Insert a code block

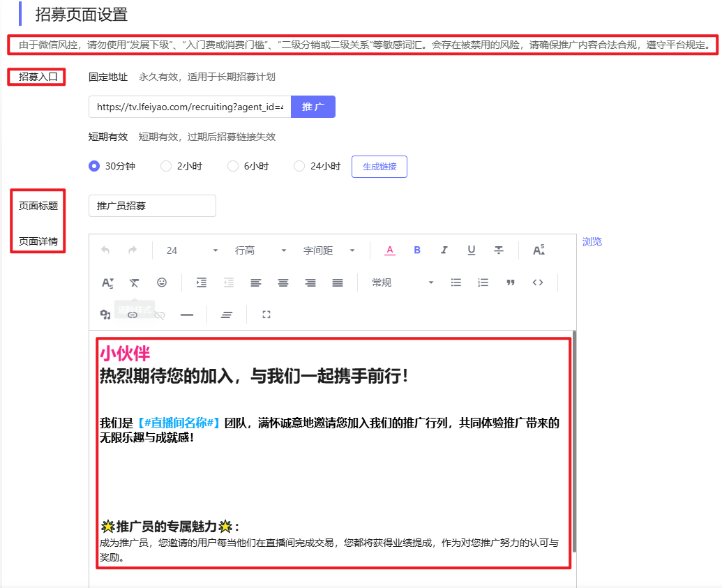point(537,282)
